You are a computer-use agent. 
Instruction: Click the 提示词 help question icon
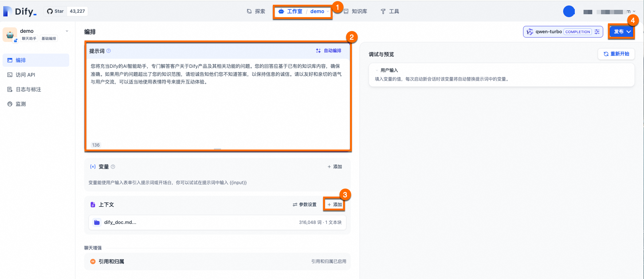point(109,51)
